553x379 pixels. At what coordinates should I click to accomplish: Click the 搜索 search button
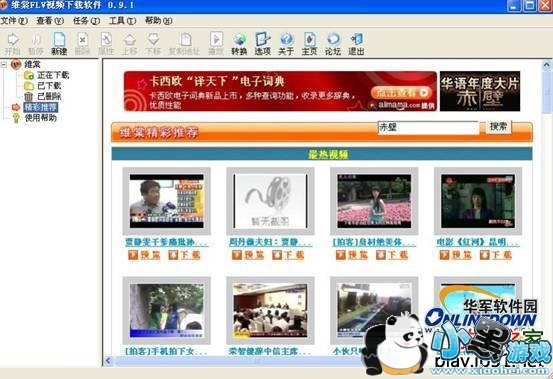coord(498,127)
